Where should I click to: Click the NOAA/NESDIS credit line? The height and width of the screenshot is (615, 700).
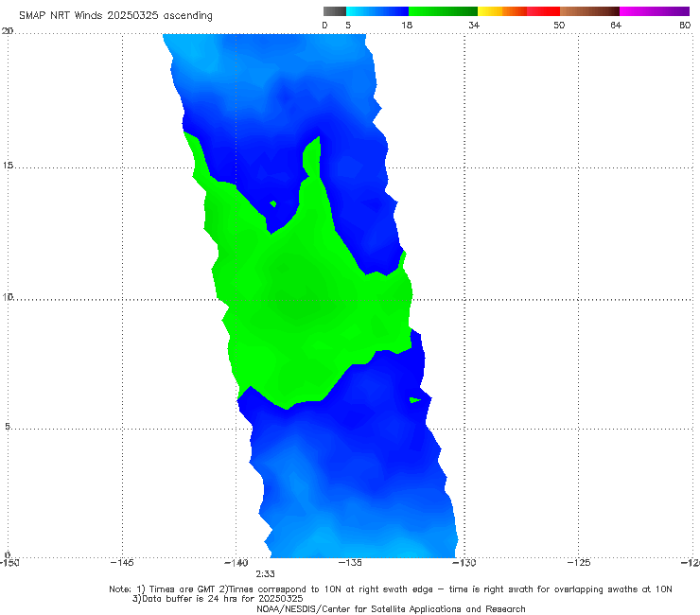click(x=391, y=608)
